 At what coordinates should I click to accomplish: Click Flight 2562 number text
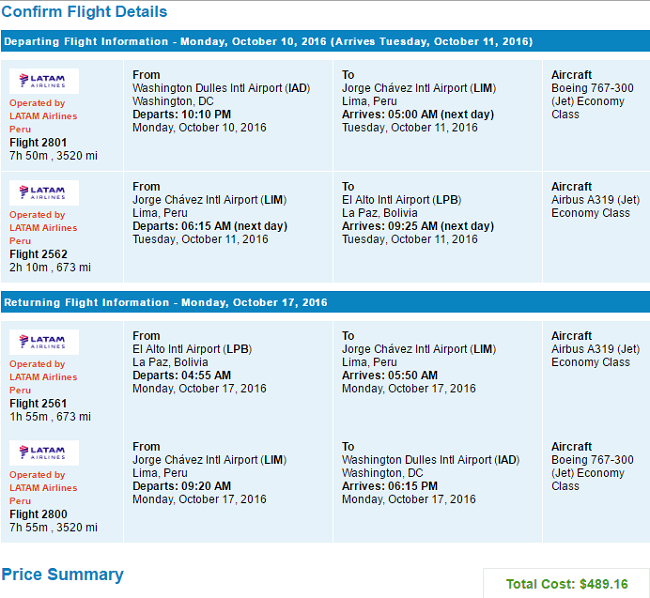[x=38, y=254]
